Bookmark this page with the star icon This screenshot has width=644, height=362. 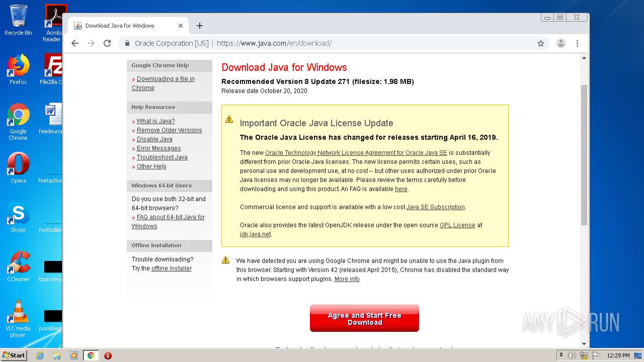click(x=541, y=43)
